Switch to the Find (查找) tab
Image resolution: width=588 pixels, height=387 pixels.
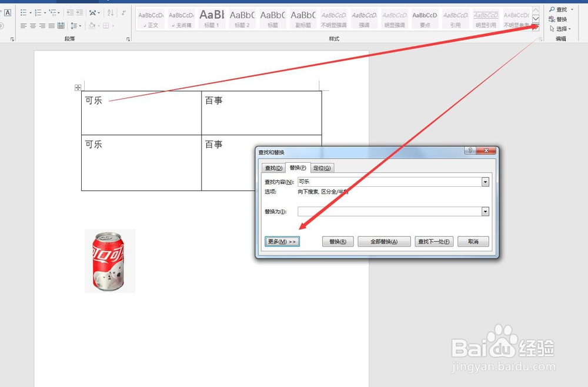273,168
